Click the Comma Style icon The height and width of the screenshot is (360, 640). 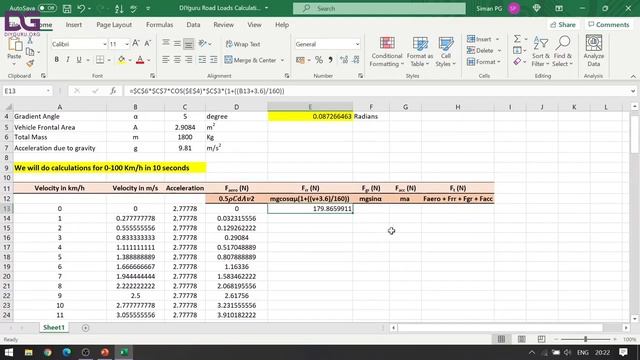tap(330, 60)
